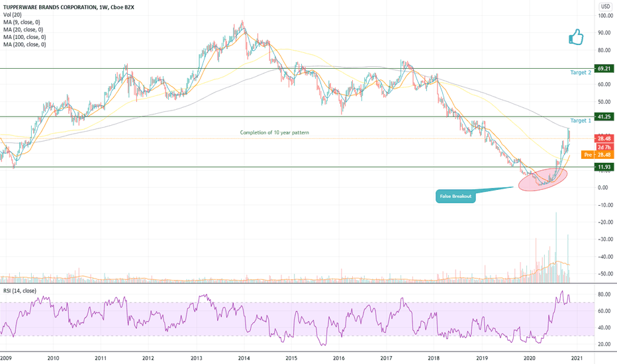This screenshot has width=617, height=364.
Task: Select the pink ellipse highlight shape
Action: point(543,179)
